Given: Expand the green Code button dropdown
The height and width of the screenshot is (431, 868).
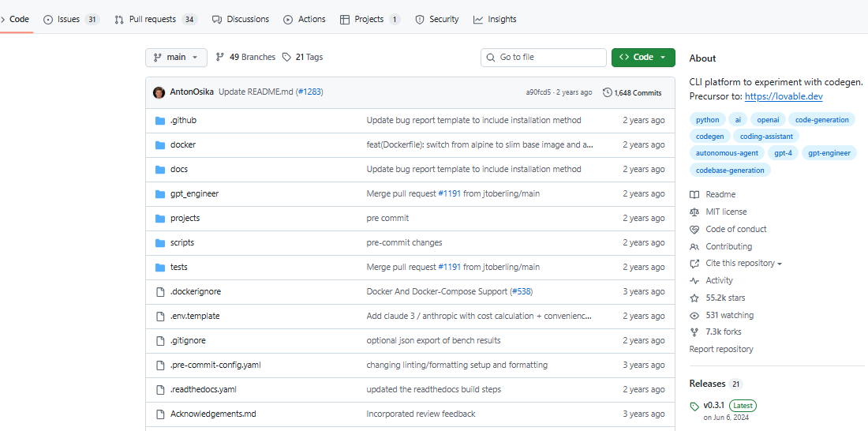Looking at the screenshot, I should click(643, 57).
